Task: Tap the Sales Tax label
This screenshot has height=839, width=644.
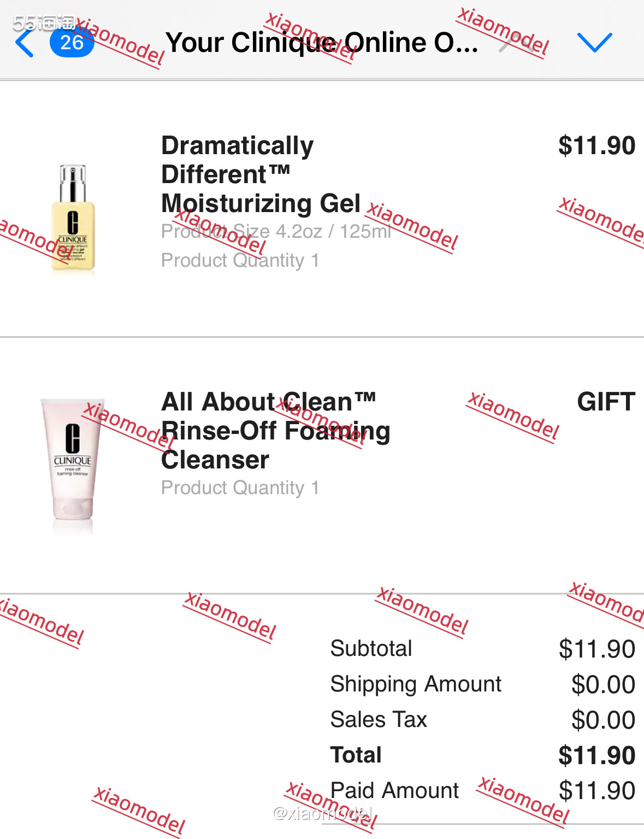Action: coord(379,720)
